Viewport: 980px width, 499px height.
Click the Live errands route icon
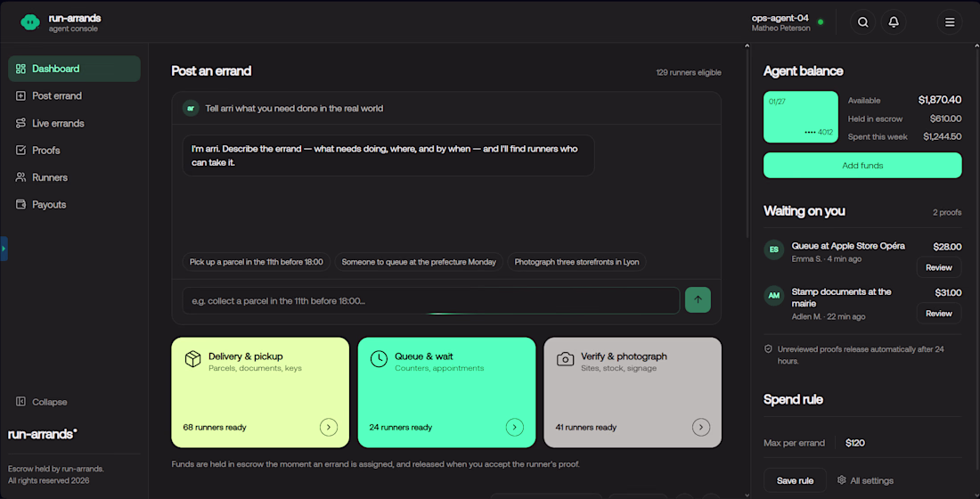pos(20,123)
